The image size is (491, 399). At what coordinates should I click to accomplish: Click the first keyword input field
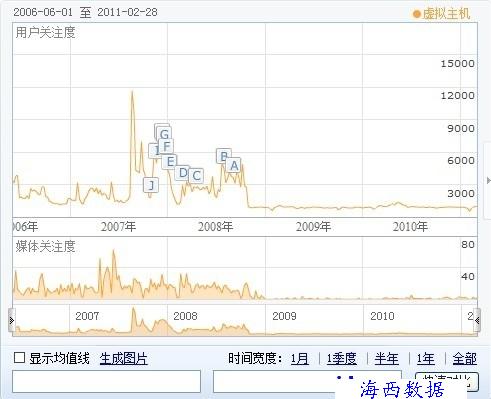[106, 381]
